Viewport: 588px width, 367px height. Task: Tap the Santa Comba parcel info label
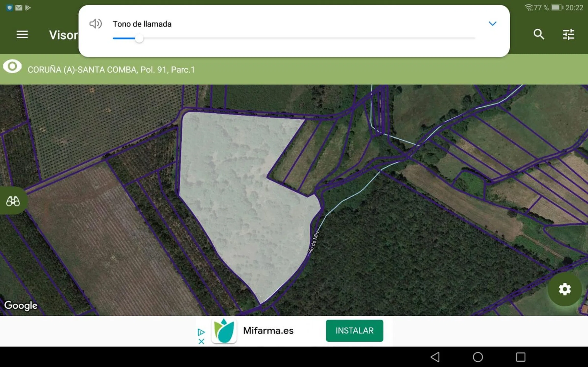[111, 70]
